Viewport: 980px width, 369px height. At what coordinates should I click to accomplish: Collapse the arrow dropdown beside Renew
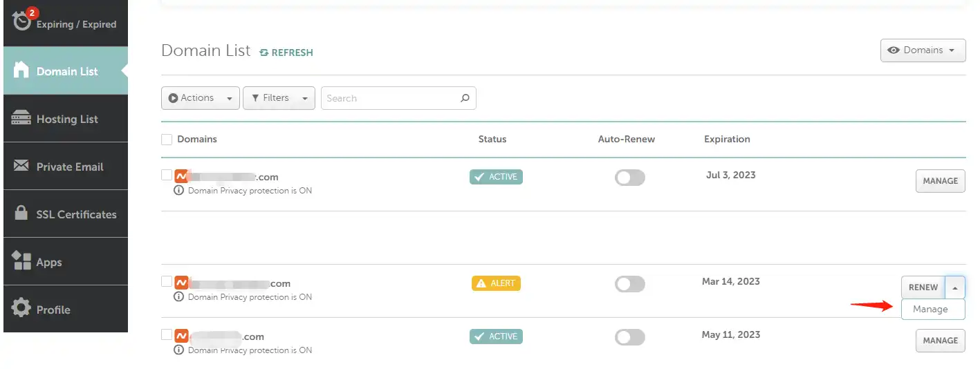point(955,287)
